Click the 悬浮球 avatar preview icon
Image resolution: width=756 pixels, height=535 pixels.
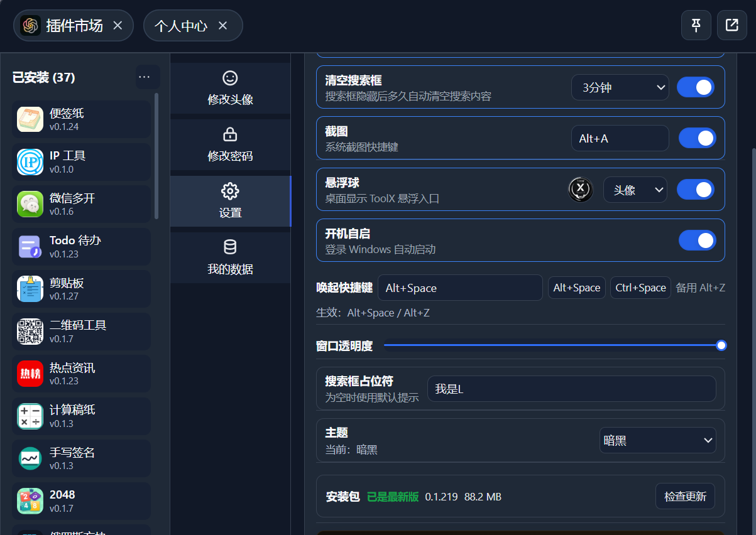[x=581, y=189]
